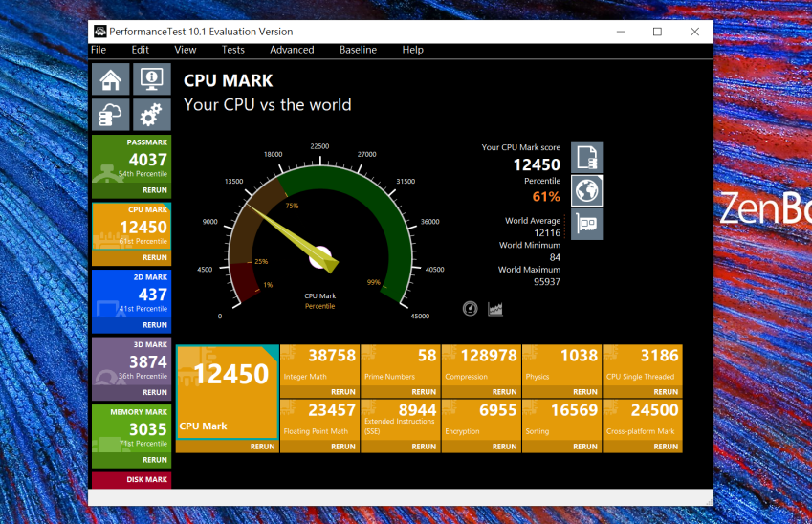Image resolution: width=812 pixels, height=524 pixels.
Task: Click the World Average 12116 value
Action: pos(547,233)
